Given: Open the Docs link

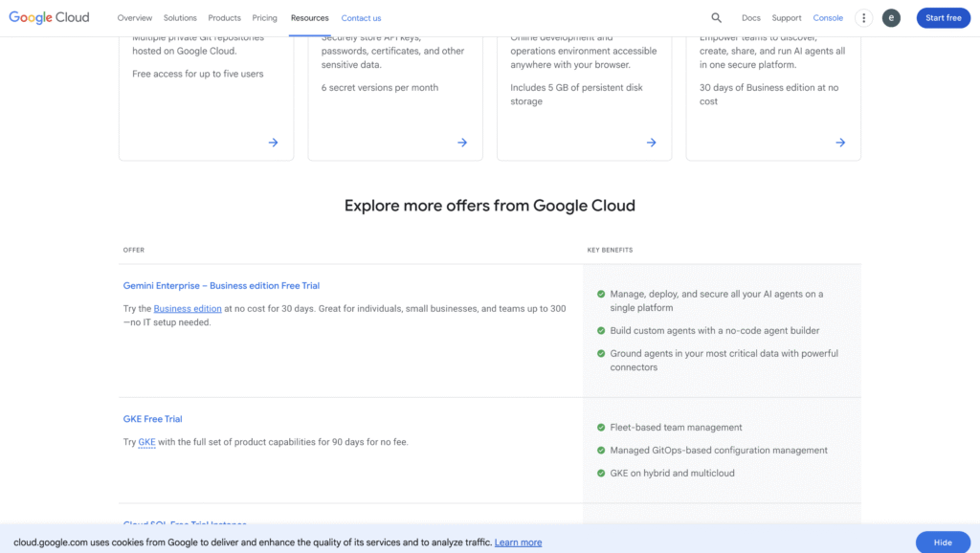Looking at the screenshot, I should (751, 18).
